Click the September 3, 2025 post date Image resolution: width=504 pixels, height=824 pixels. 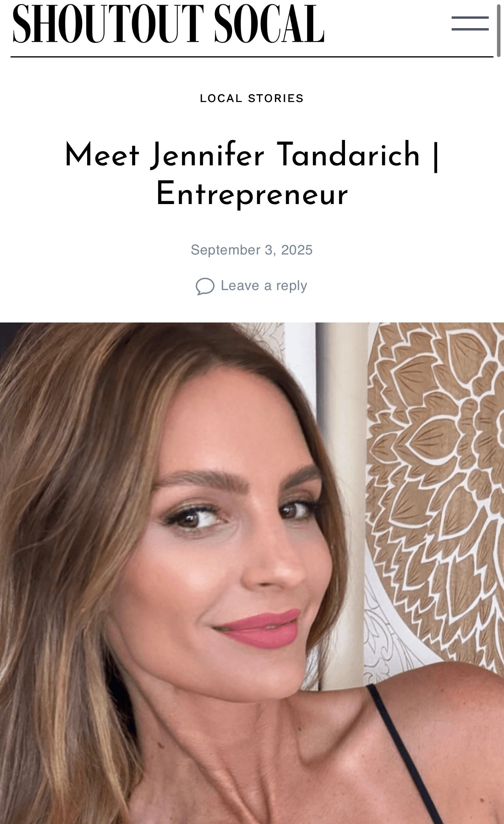click(252, 250)
